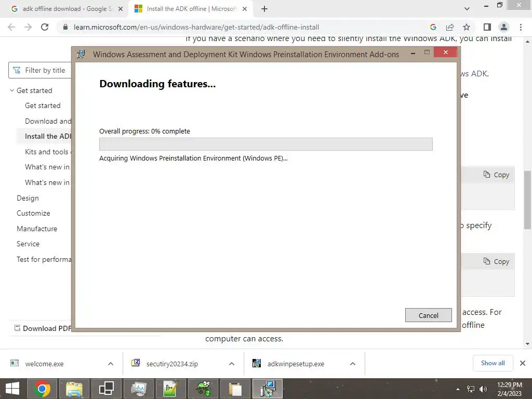Close the downloads bar
Viewport: 532px width, 399px height.
[x=523, y=363]
